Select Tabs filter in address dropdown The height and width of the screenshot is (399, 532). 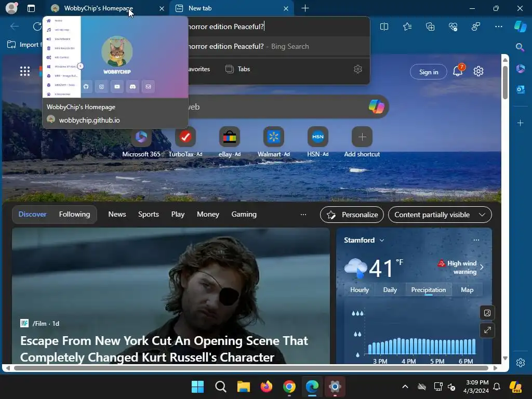pyautogui.click(x=237, y=69)
